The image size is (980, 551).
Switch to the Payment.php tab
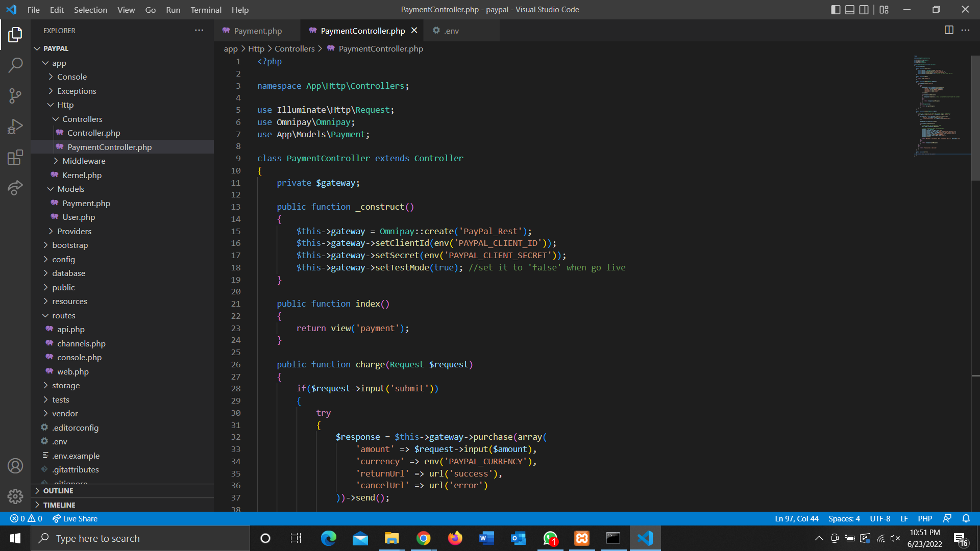257,31
